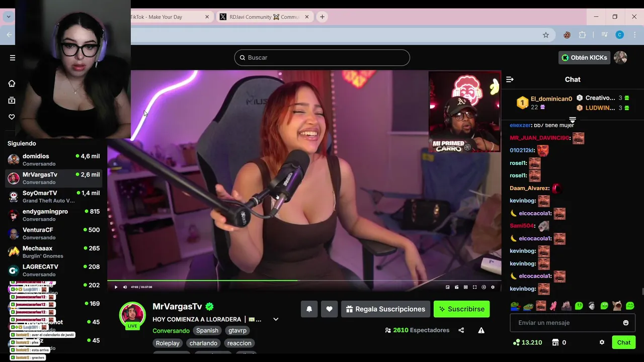Viewport: 644px width, 362px height.
Task: Toggle the sidebar hamburger menu
Action: 12,58
